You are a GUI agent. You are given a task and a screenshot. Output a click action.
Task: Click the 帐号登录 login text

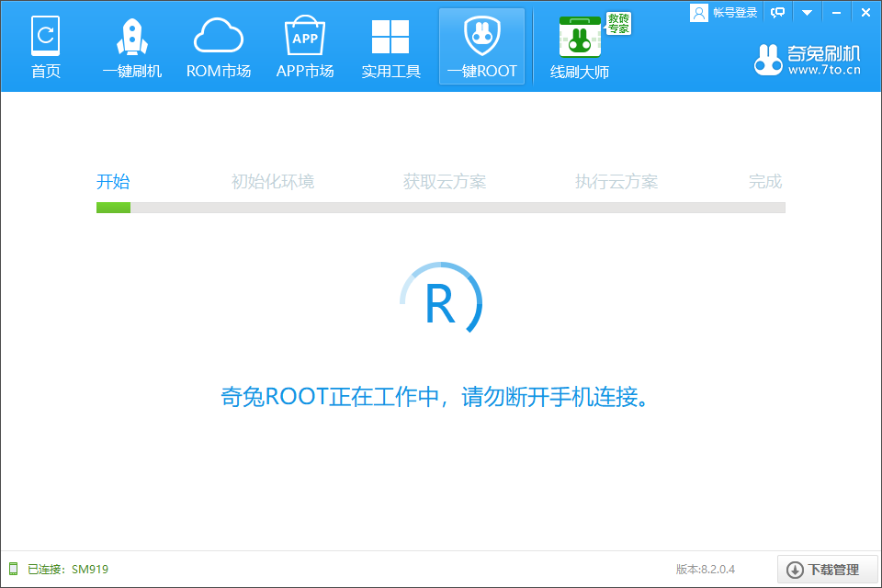click(x=735, y=13)
